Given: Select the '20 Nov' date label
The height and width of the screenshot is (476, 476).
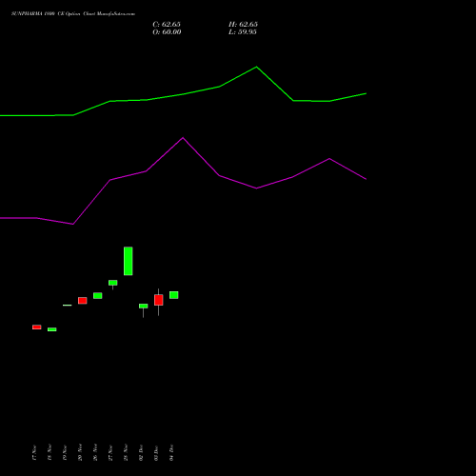Looking at the screenshot, I should pyautogui.click(x=80, y=453).
